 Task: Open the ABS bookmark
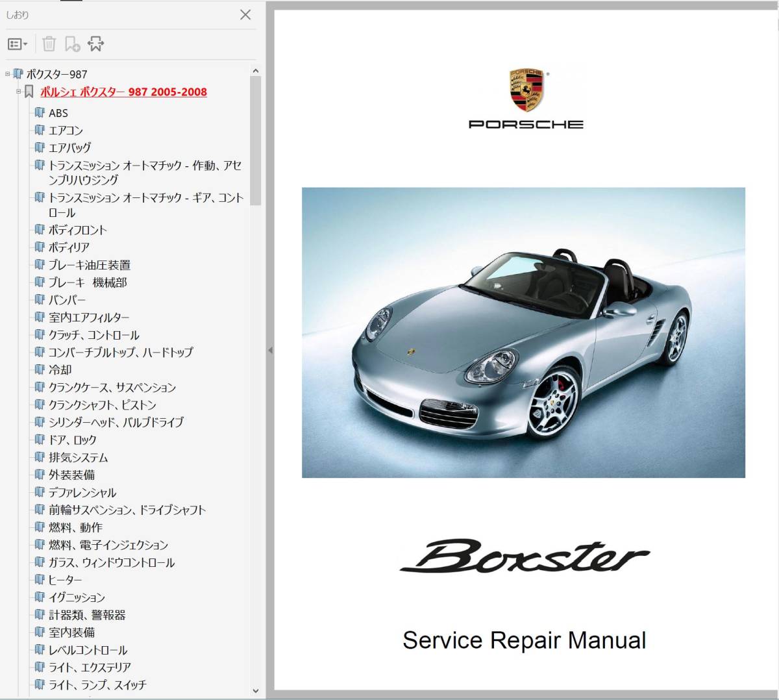[x=58, y=113]
